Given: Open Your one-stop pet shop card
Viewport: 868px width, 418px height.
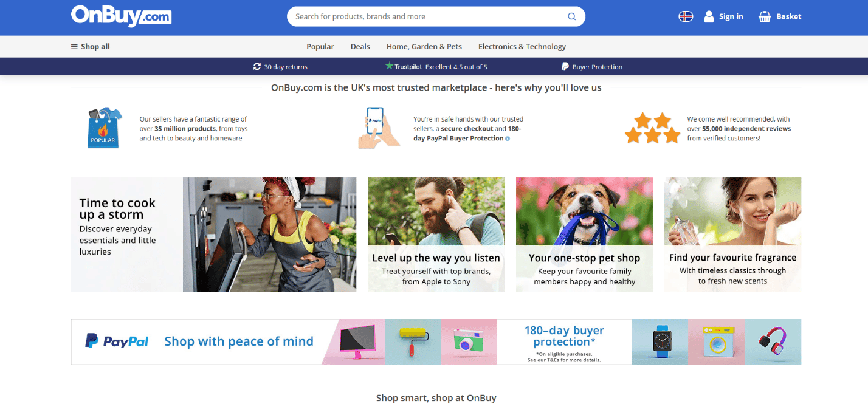Looking at the screenshot, I should pos(584,235).
